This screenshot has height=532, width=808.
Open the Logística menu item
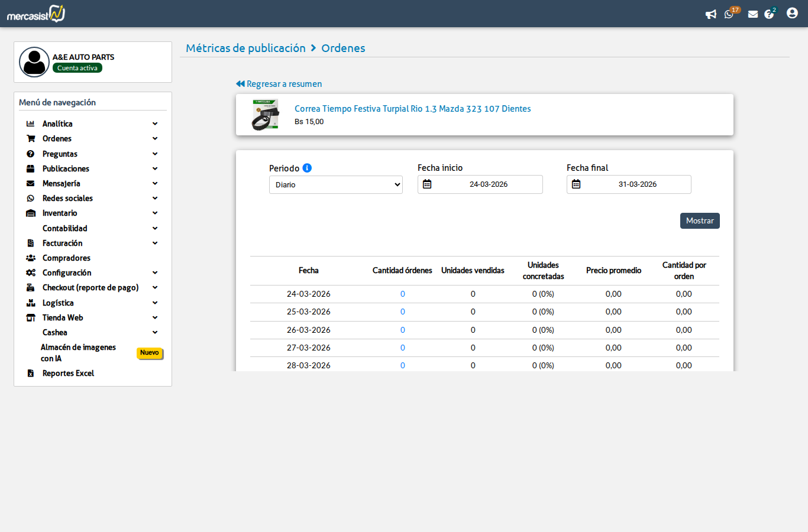pos(58,303)
